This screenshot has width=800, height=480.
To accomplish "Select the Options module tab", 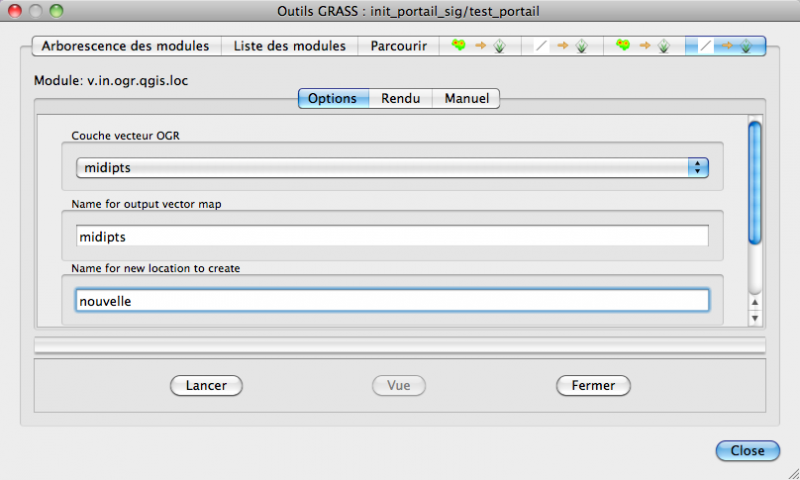I will (333, 98).
